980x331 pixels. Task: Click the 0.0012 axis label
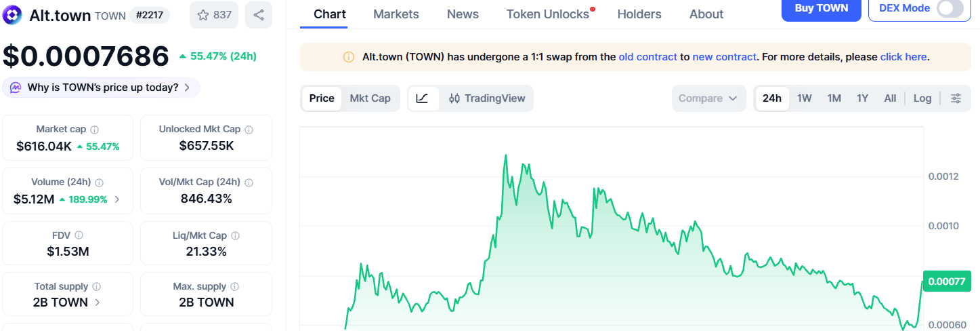(943, 177)
